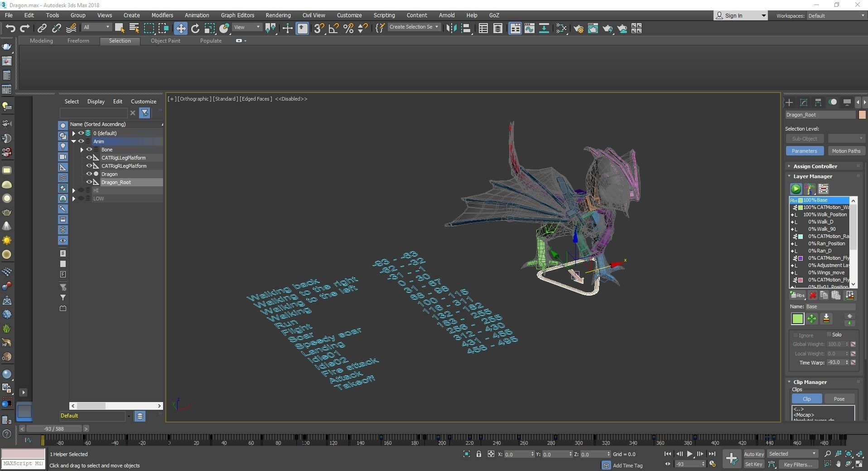Click the Redo arrow icon

[25, 29]
